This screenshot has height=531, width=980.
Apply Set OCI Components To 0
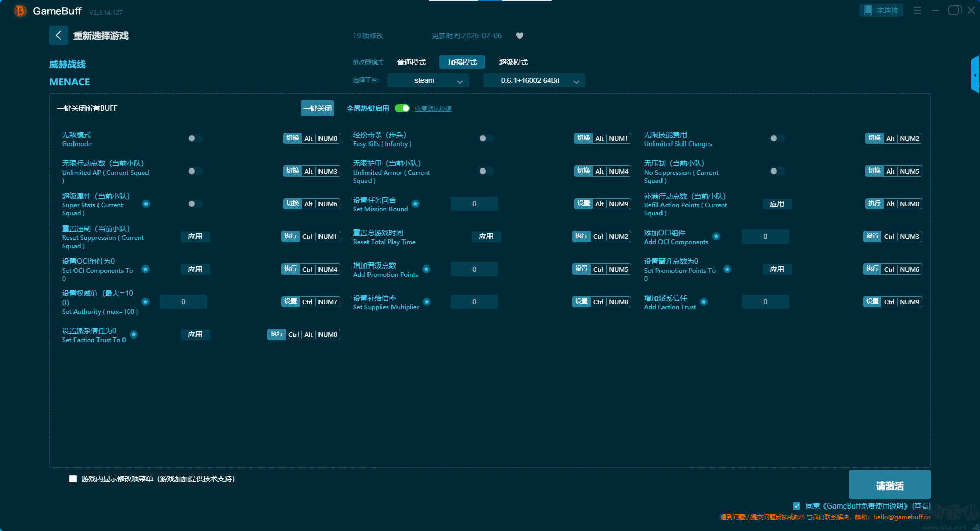[x=195, y=269]
